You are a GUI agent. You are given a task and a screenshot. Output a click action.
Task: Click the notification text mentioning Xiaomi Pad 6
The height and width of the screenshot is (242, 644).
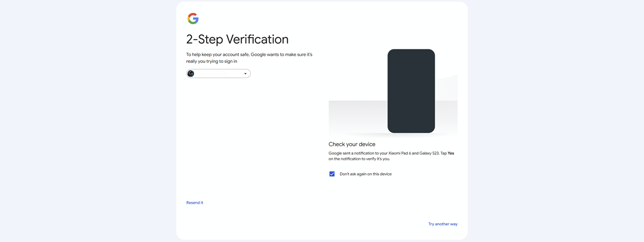tap(391, 156)
